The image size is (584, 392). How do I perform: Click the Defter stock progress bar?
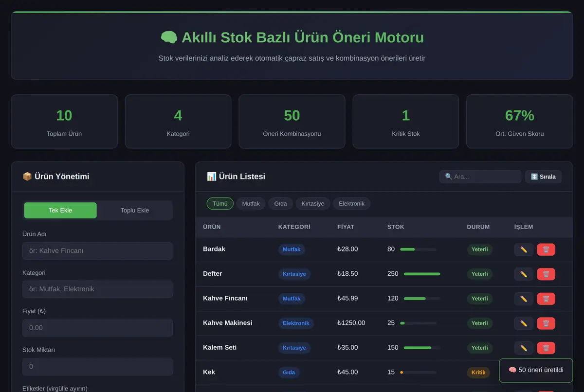pos(422,274)
